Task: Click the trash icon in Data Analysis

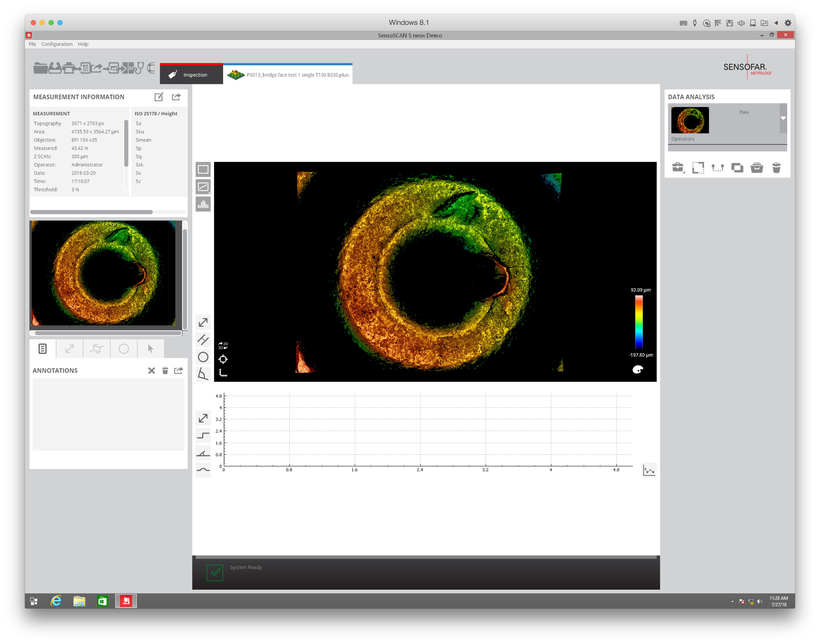Action: point(776,167)
